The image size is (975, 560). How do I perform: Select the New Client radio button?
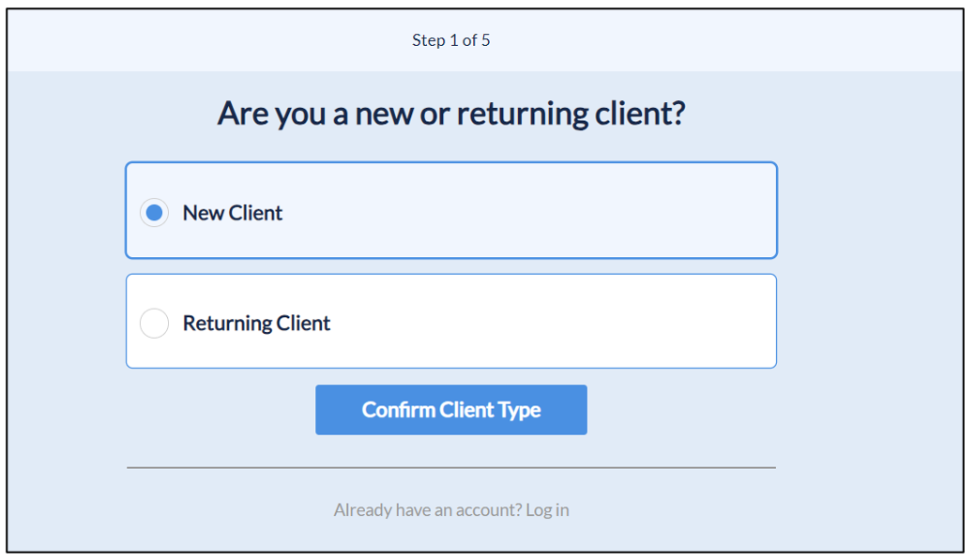pyautogui.click(x=155, y=213)
